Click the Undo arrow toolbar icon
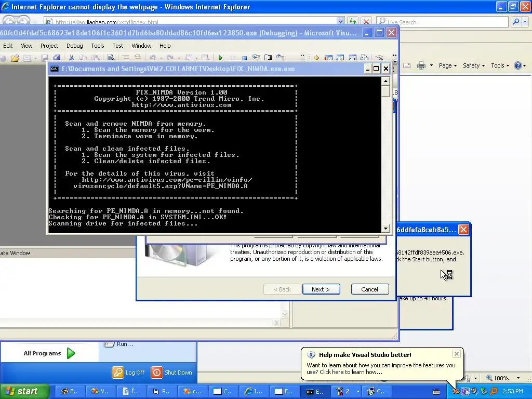 tap(153, 58)
